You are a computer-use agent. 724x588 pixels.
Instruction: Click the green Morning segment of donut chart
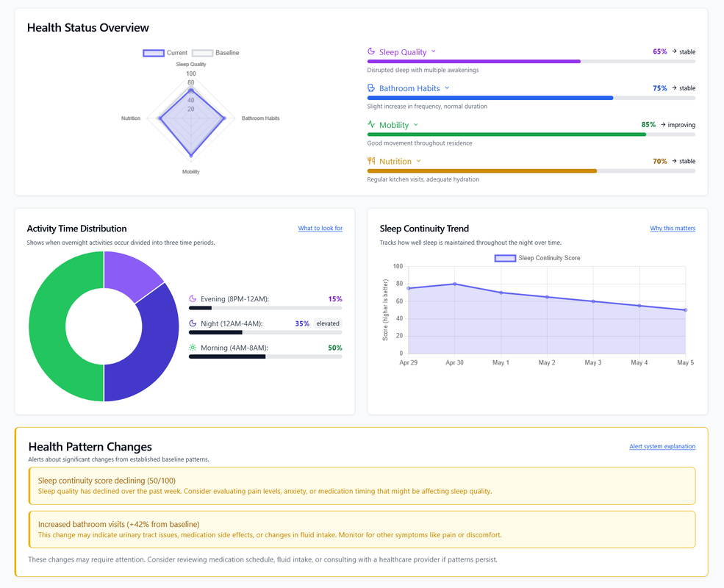click(x=48, y=326)
